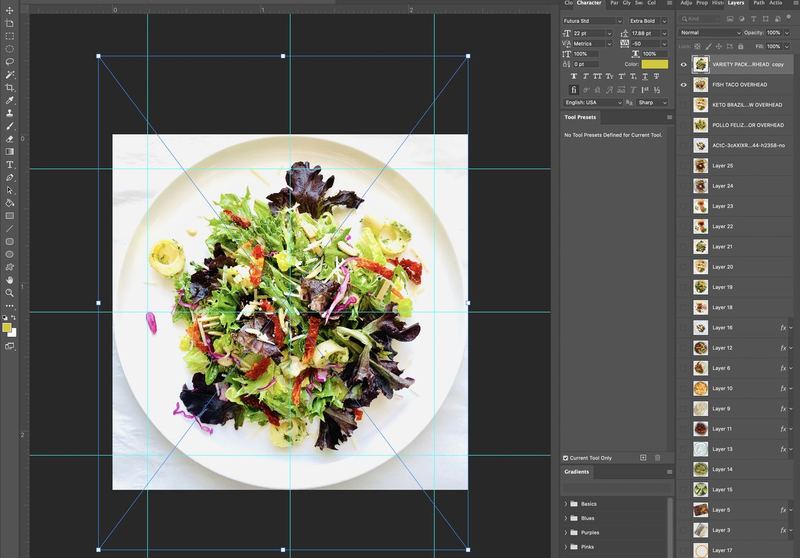Click the Layer 14 thumbnail

(x=701, y=469)
